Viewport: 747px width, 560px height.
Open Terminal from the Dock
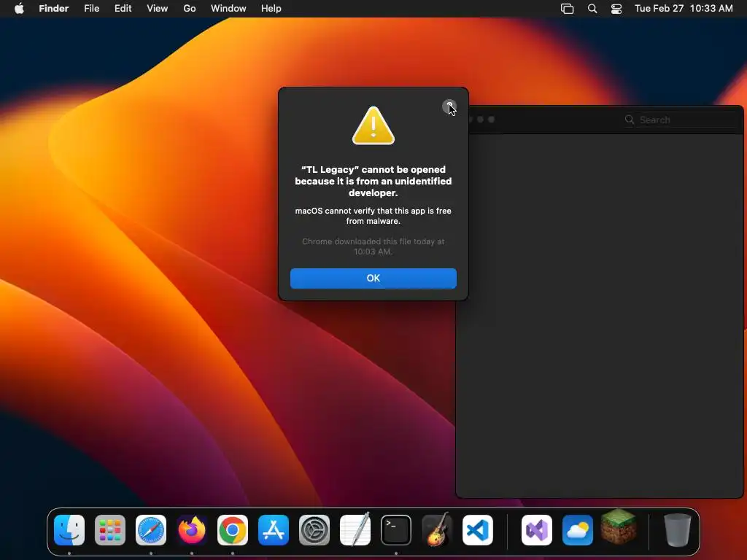tap(396, 530)
